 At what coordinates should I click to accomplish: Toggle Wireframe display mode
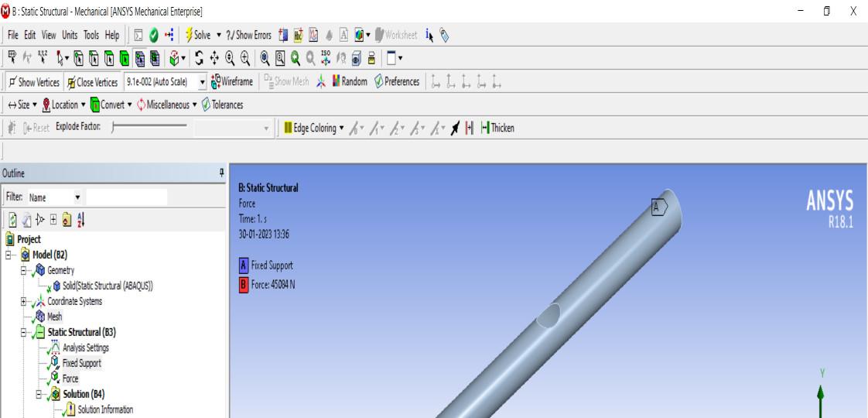[x=231, y=82]
